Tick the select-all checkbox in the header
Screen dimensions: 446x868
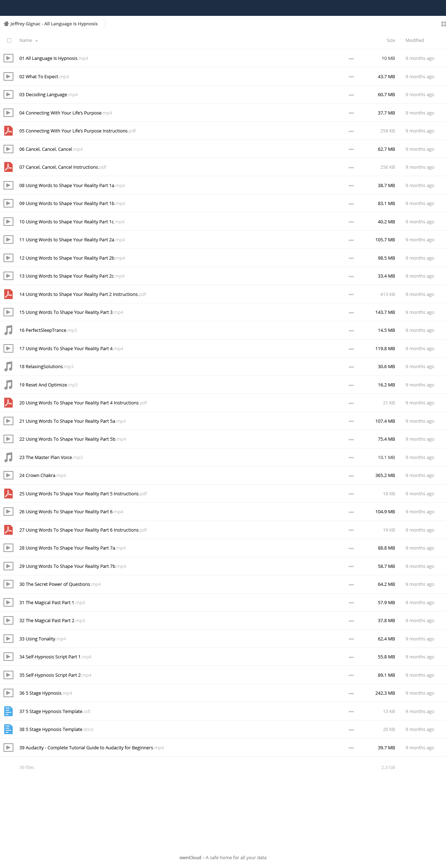[9, 41]
